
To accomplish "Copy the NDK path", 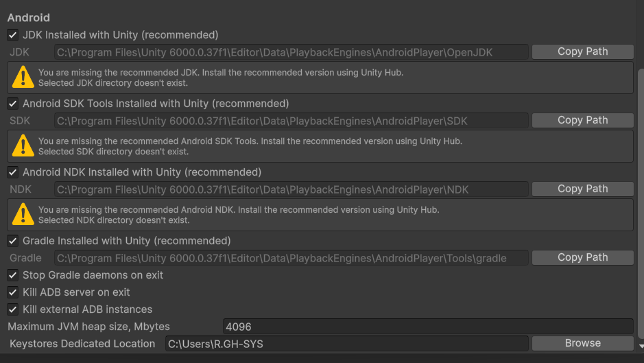I will tap(582, 189).
